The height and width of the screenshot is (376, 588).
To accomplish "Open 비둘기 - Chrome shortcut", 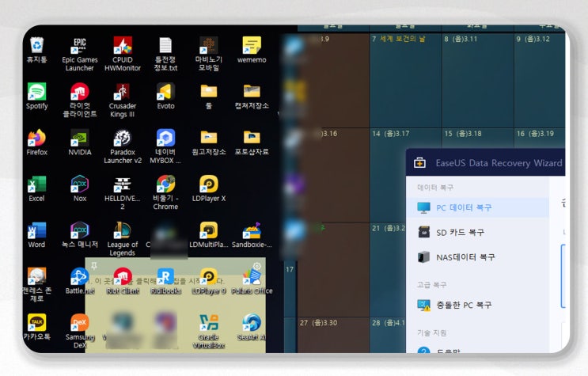I will coord(165,192).
